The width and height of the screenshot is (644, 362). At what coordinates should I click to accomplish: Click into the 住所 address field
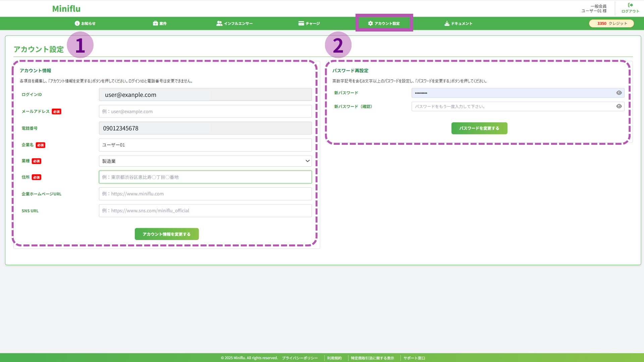[x=205, y=177]
